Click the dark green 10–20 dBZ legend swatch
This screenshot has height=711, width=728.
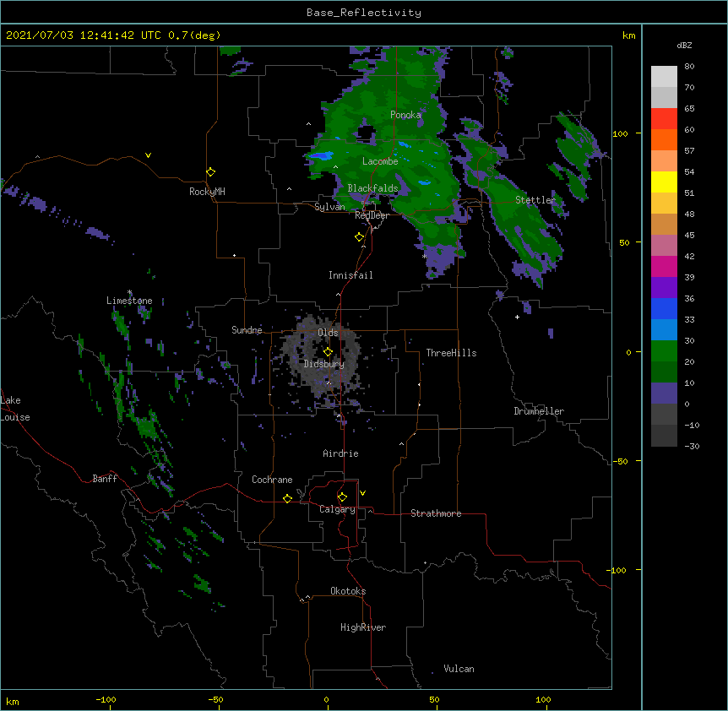pyautogui.click(x=664, y=372)
